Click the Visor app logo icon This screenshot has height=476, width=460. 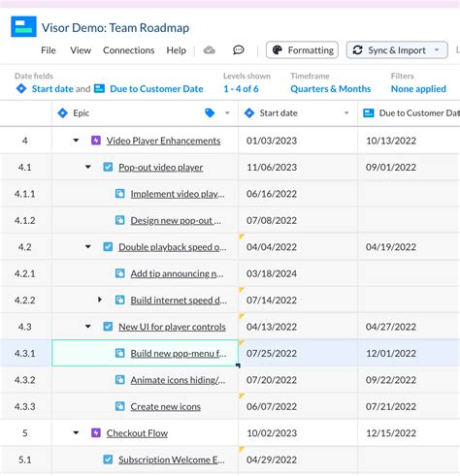(x=23, y=26)
